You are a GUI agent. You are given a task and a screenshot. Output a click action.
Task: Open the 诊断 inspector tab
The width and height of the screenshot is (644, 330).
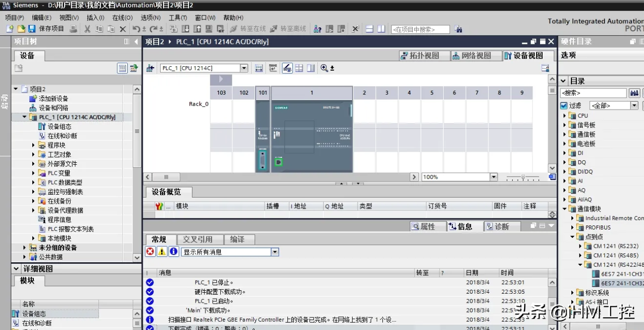(x=502, y=226)
